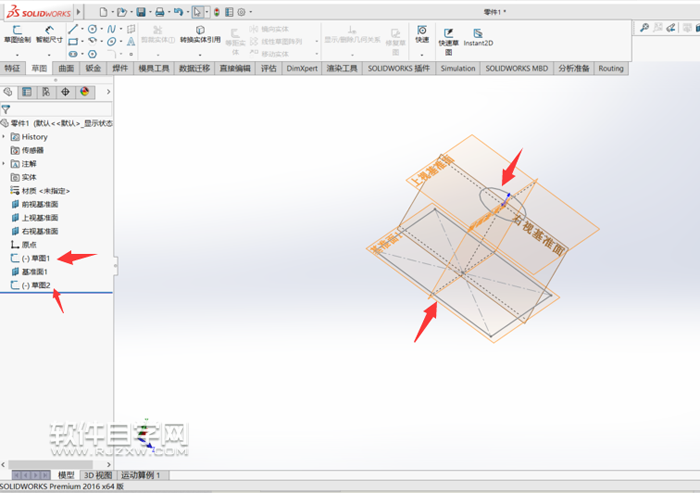Open the SOLIDWORKS menu flyout arrow
Image resolution: width=700 pixels, height=493 pixels.
[79, 12]
